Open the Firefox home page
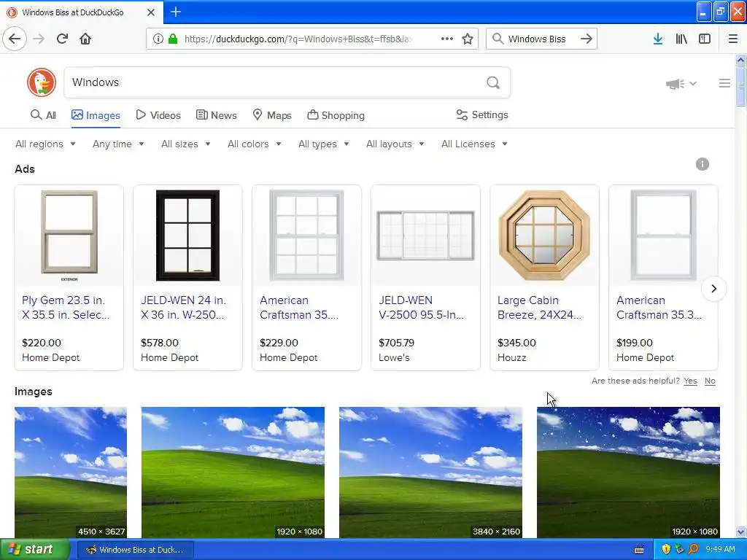747x560 pixels. point(85,39)
